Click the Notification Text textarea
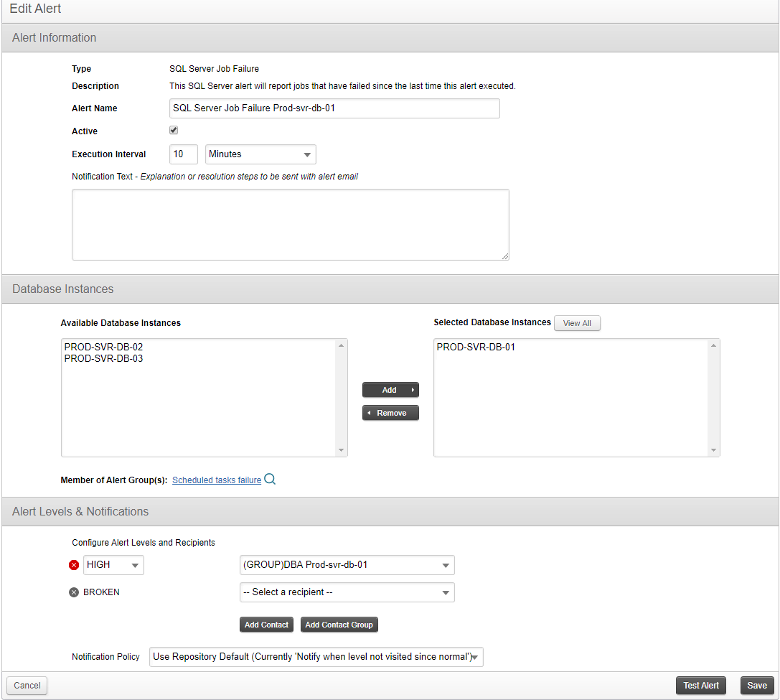This screenshot has height=700, width=780. click(x=291, y=225)
